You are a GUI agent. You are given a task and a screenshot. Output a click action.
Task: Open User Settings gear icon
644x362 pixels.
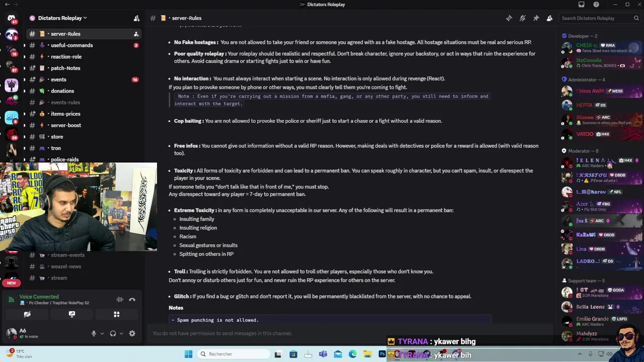[132, 333]
